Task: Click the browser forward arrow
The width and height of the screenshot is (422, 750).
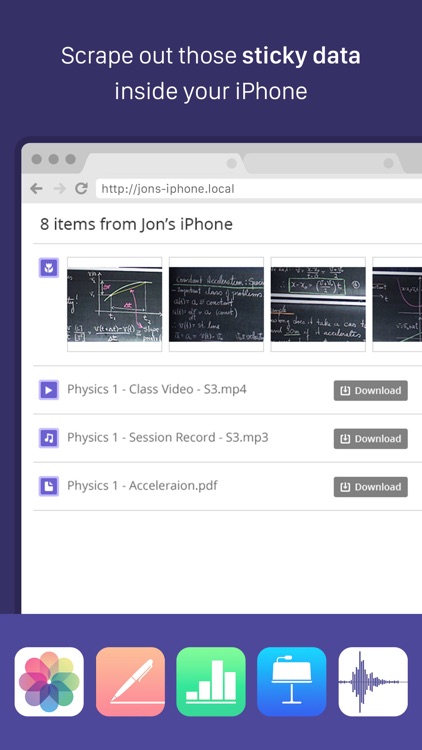Action: [59, 188]
